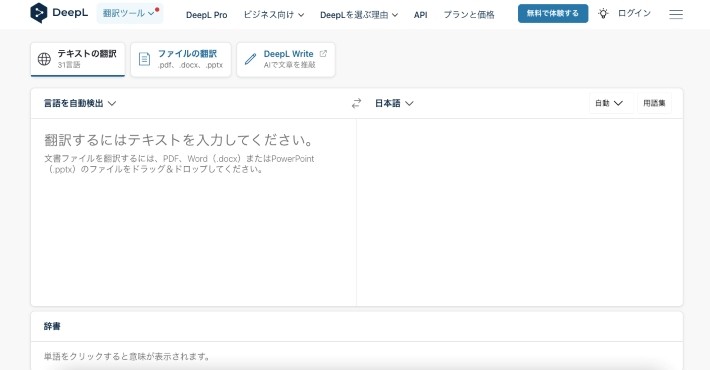Screen dimensions: 710x370
Task: Select the テキストの翻訳 tab
Action: tap(78, 59)
